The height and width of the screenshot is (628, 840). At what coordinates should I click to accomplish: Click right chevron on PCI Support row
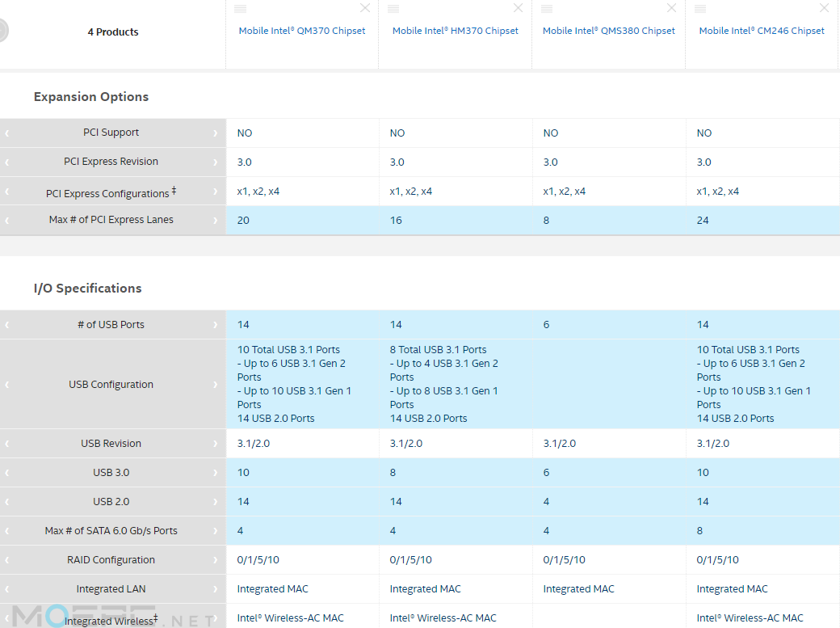[x=216, y=133]
